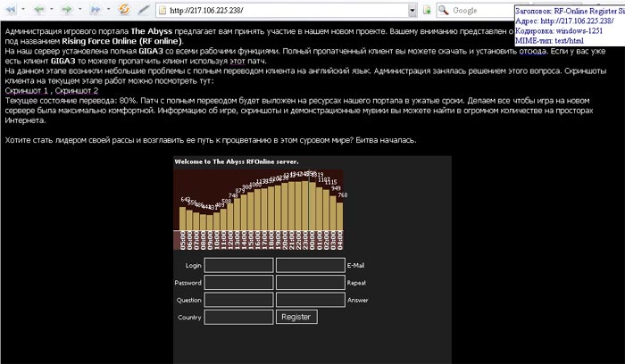This screenshot has height=364, width=625.
Task: Click the online-players bar chart image
Action: pyautogui.click(x=258, y=210)
